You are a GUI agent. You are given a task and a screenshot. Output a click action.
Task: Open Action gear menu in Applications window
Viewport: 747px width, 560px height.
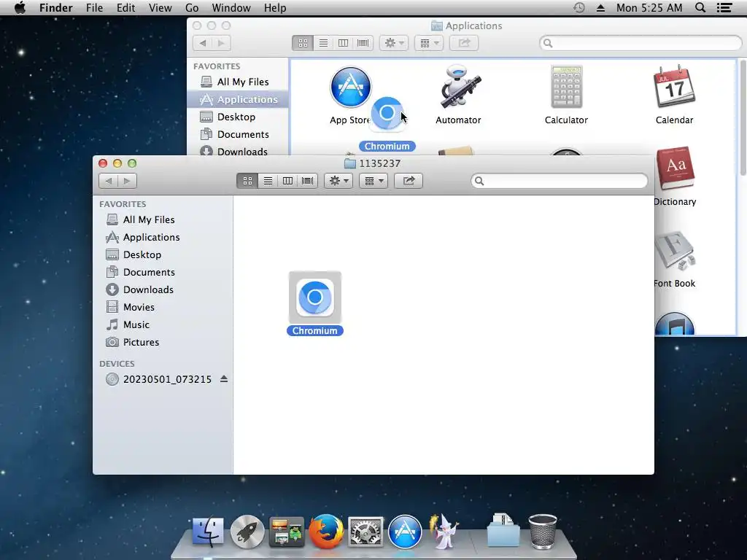click(393, 43)
